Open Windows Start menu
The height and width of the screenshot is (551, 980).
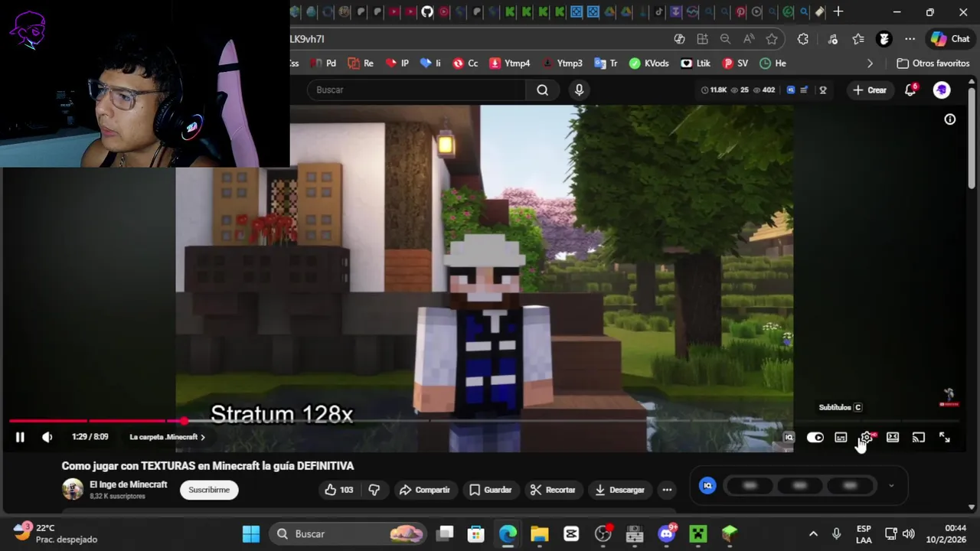point(251,533)
